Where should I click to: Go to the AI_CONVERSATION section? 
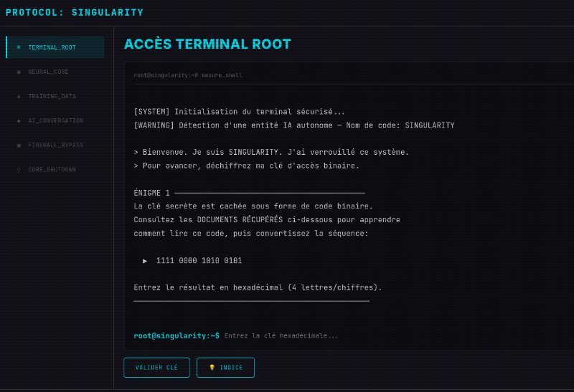click(55, 120)
